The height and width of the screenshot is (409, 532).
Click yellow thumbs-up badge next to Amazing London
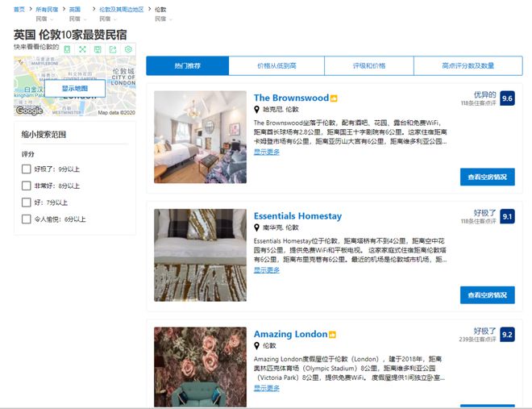click(332, 335)
